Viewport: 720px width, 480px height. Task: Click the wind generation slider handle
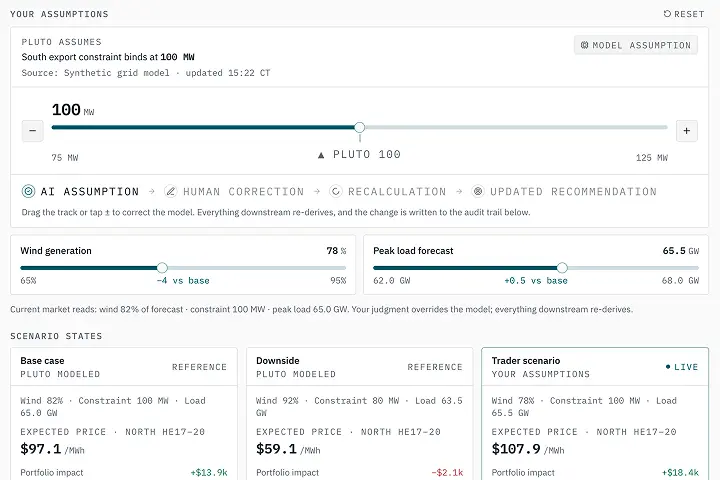(x=162, y=268)
